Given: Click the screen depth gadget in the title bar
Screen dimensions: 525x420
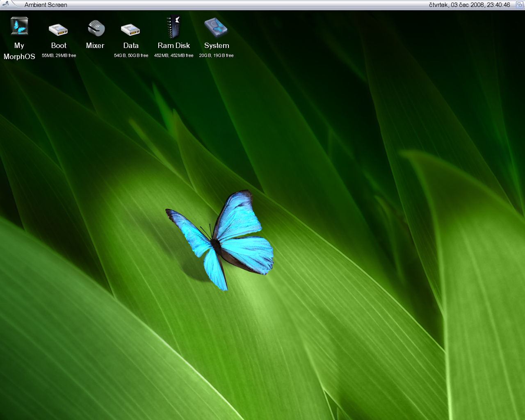Looking at the screenshot, I should [x=519, y=5].
